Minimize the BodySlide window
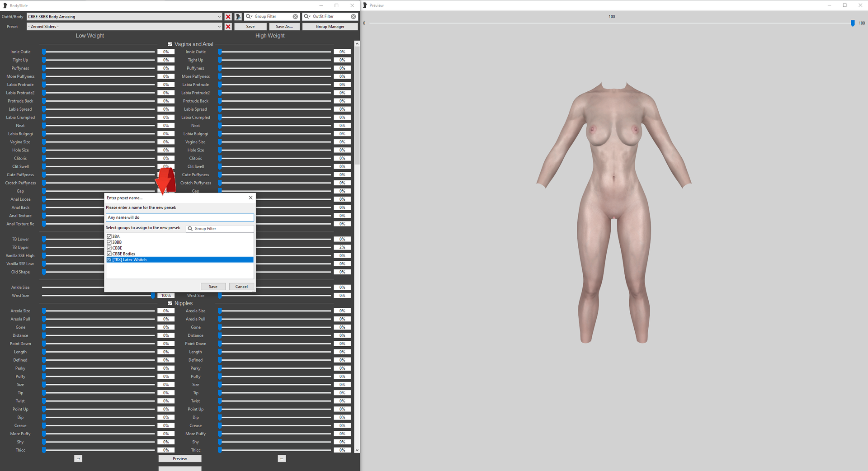868x471 pixels. click(321, 5)
